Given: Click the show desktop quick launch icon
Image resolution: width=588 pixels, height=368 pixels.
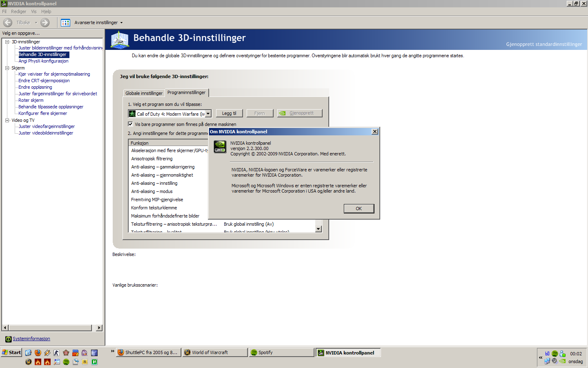Looking at the screenshot, I should (28, 352).
